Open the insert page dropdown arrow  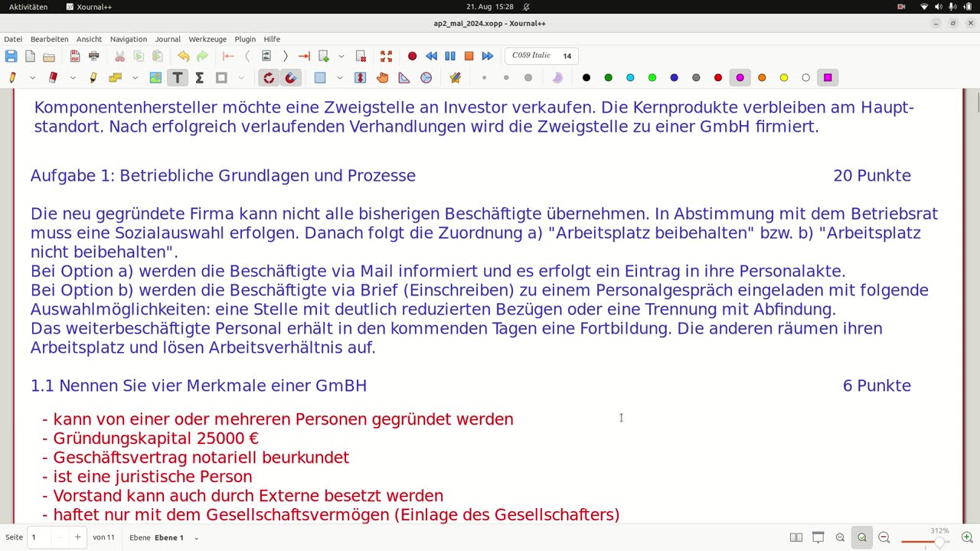point(341,56)
